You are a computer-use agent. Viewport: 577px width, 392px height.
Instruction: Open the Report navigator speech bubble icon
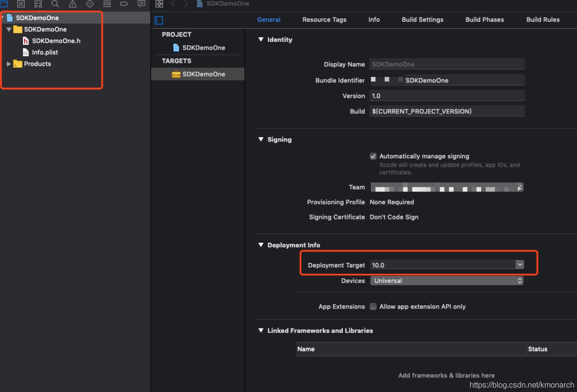142,4
